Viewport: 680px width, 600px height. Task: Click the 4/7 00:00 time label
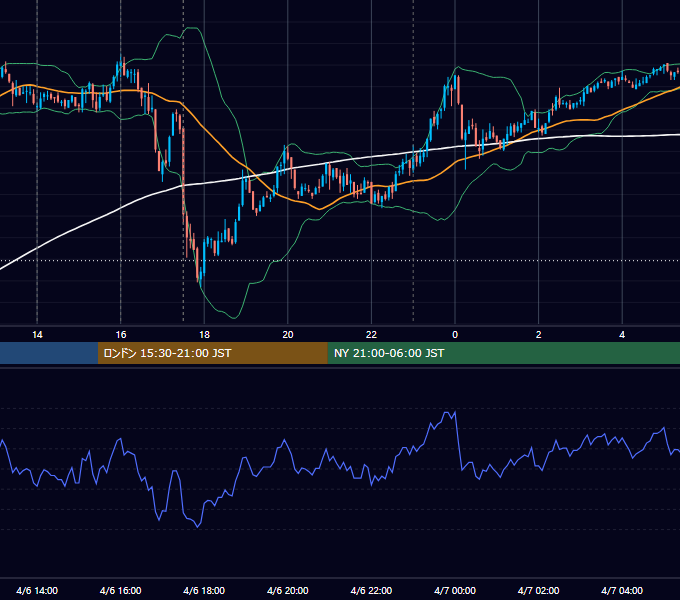point(455,590)
